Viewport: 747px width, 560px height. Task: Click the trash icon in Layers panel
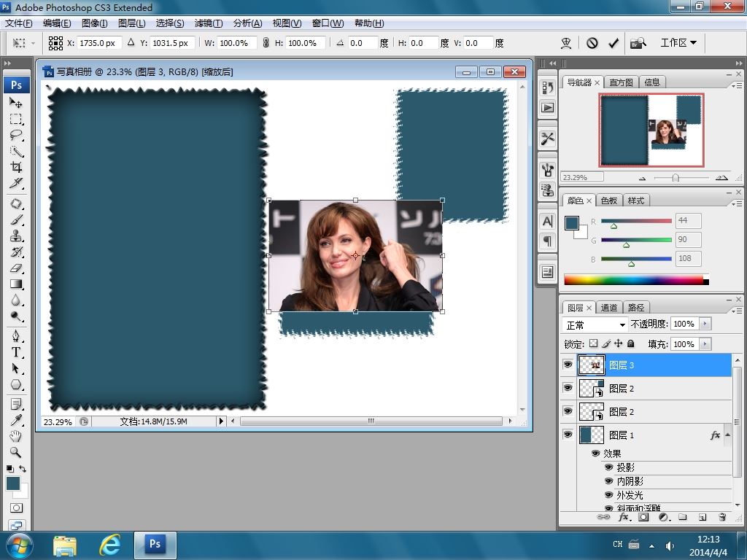click(722, 517)
